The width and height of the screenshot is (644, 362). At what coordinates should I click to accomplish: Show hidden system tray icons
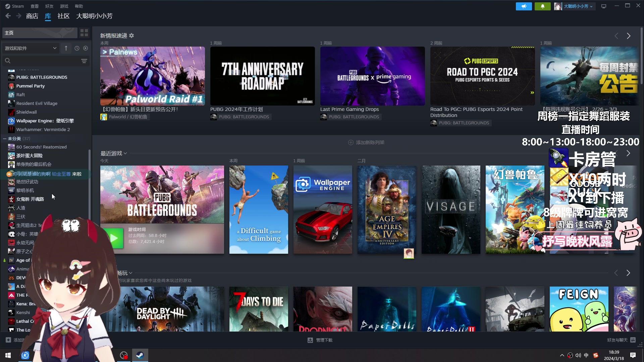(x=562, y=355)
